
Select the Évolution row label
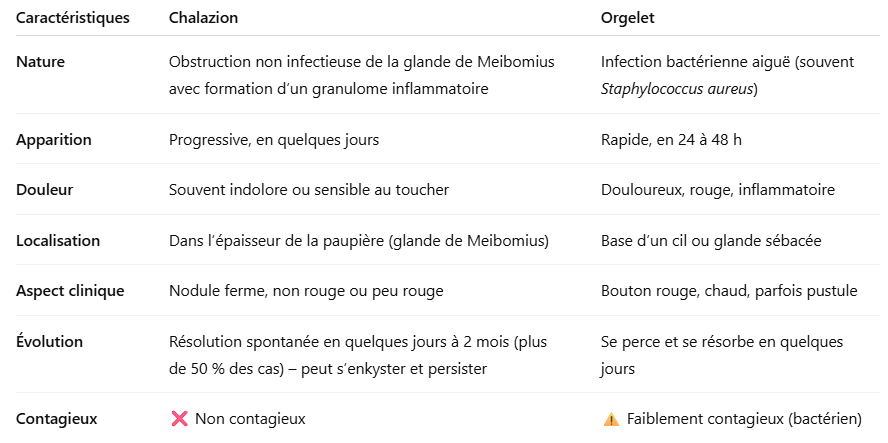click(49, 342)
